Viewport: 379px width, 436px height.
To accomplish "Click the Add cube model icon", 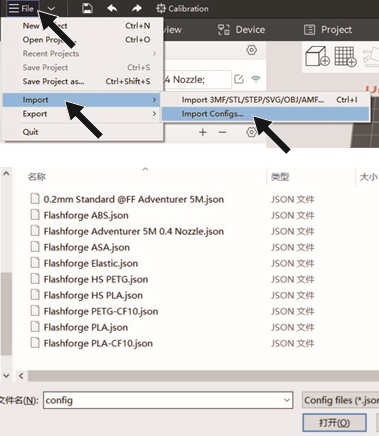I will pyautogui.click(x=317, y=56).
